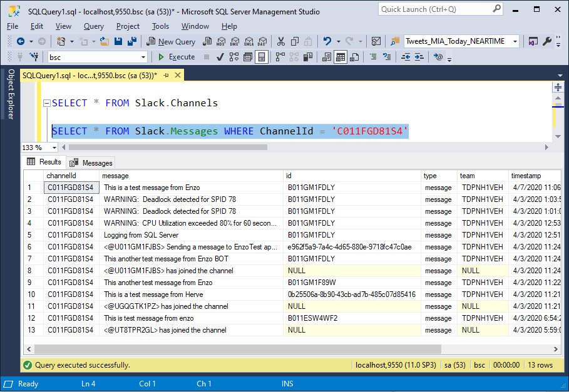The width and height of the screenshot is (569, 392).
Task: Open the Window menu
Action: pos(195,26)
